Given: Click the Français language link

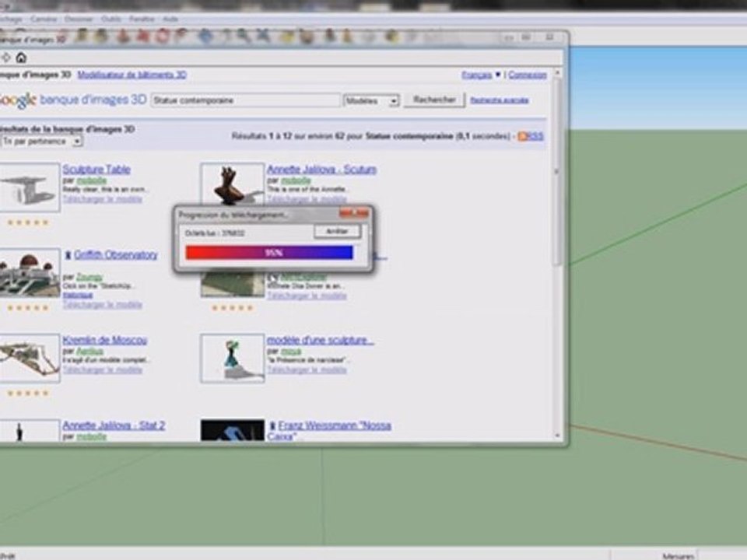Looking at the screenshot, I should coord(476,75).
